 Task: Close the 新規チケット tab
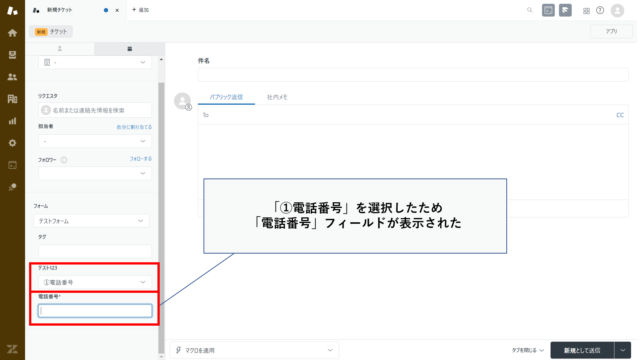coord(117,10)
